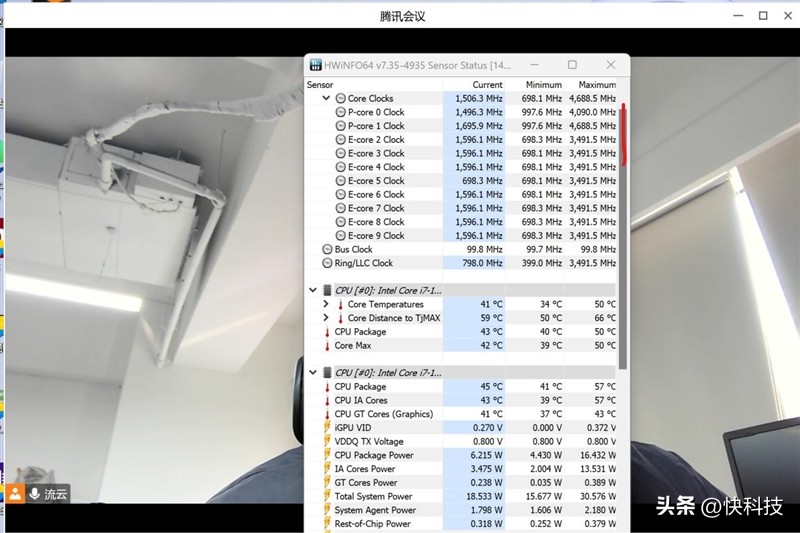Click the thermometer icon beside Core Max
This screenshot has width=800, height=533.
[327, 346]
